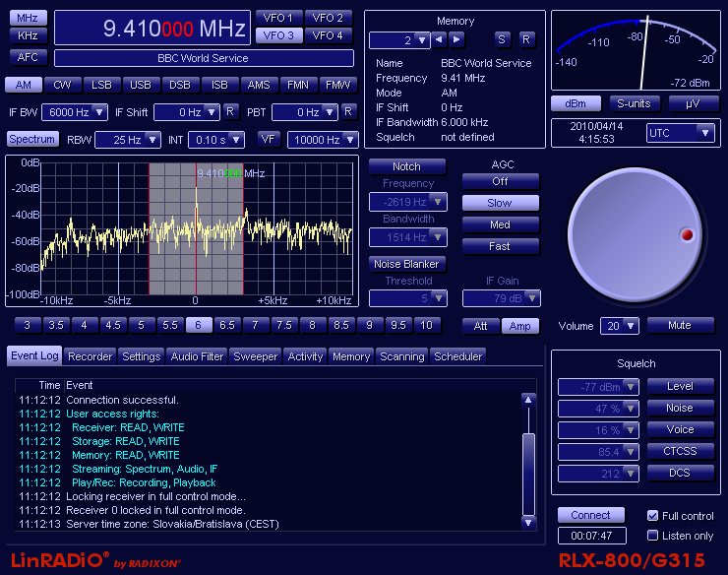
Task: Click the Mute button
Action: pyautogui.click(x=680, y=325)
